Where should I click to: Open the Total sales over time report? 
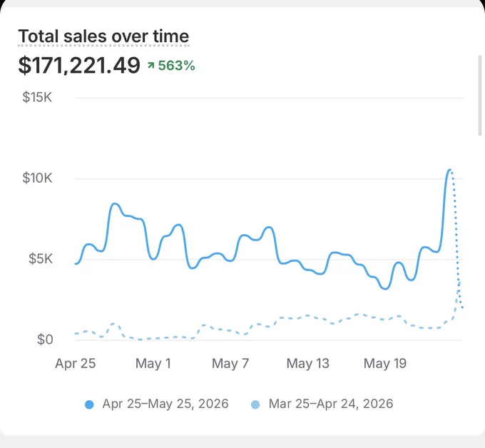(103, 36)
